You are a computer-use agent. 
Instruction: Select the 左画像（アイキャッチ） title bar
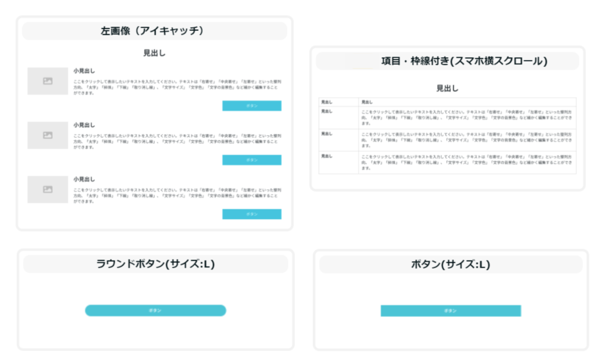pos(154,31)
